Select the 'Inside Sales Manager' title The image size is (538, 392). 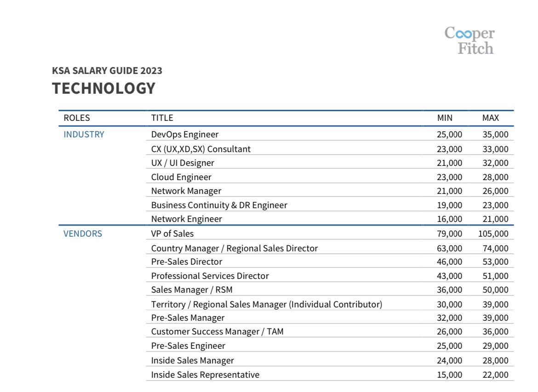[193, 360]
